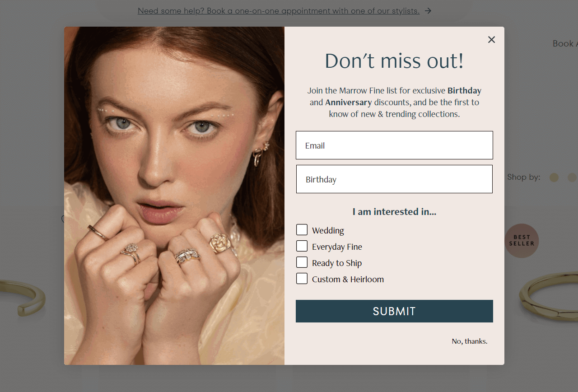Check the Everyday Fine checkbox
The width and height of the screenshot is (578, 392).
click(x=302, y=246)
